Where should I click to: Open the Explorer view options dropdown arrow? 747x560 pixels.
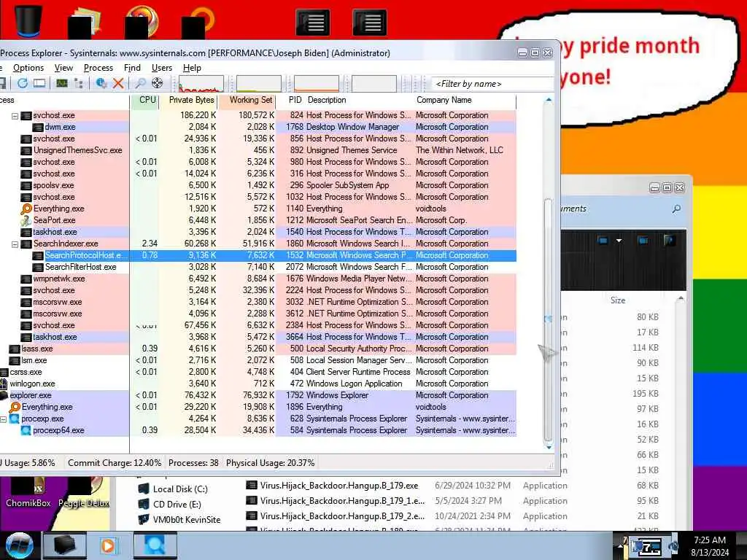point(619,241)
